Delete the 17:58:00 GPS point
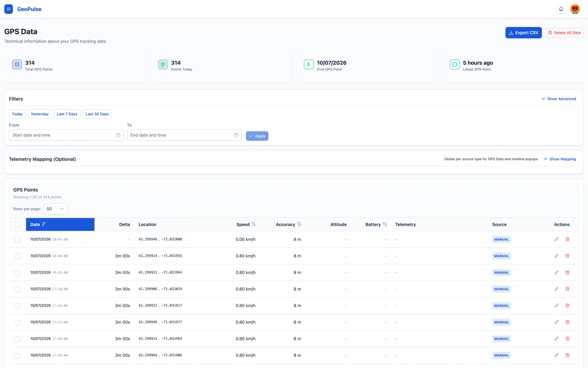 click(x=567, y=289)
